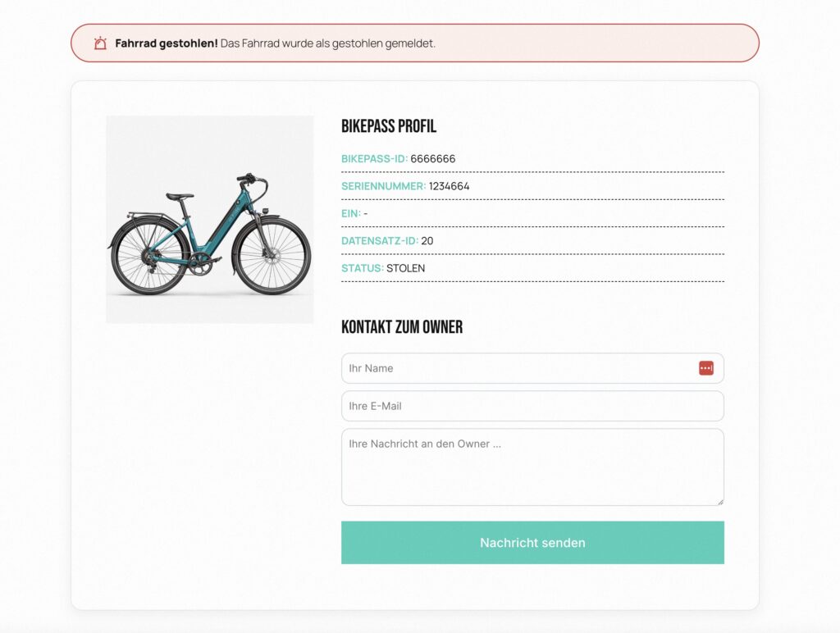This screenshot has width=840, height=633.
Task: Click the bold "Fahrrad gestohlen!" alert text
Action: [x=167, y=43]
